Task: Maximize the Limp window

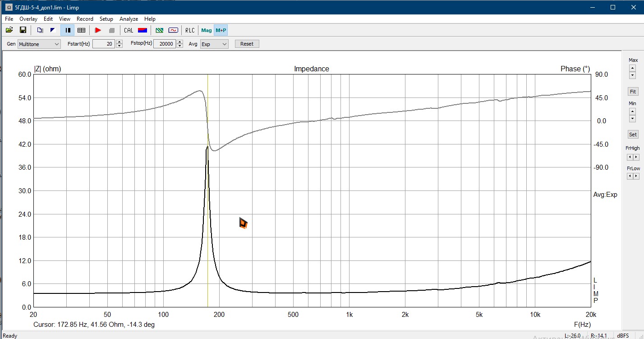Action: click(613, 7)
